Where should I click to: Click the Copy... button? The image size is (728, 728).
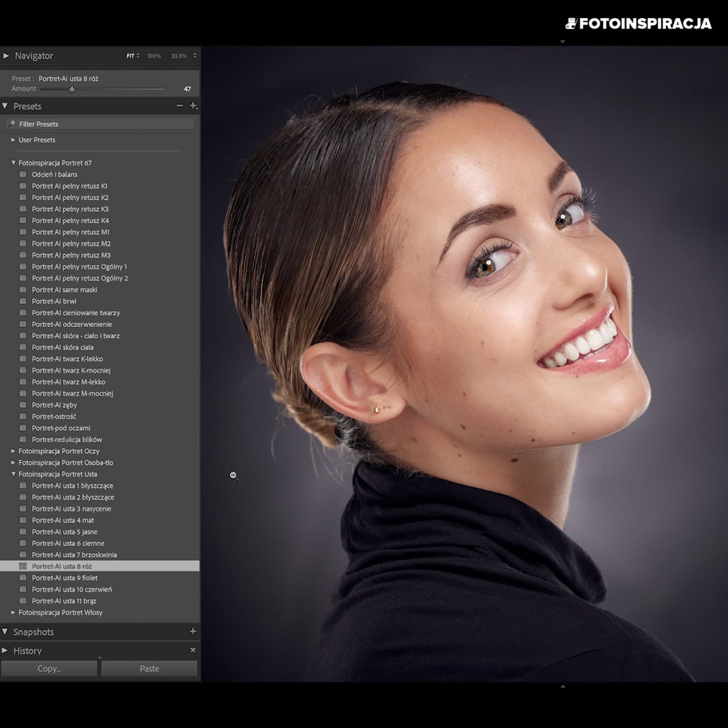point(49,669)
